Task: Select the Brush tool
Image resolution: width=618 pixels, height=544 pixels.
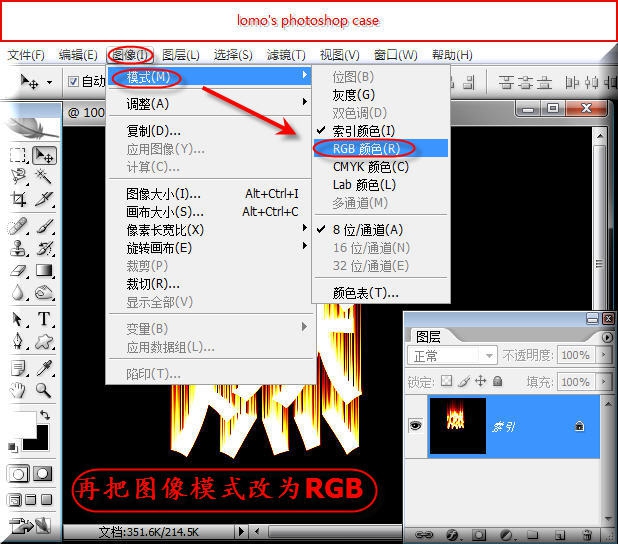Action: (44, 226)
